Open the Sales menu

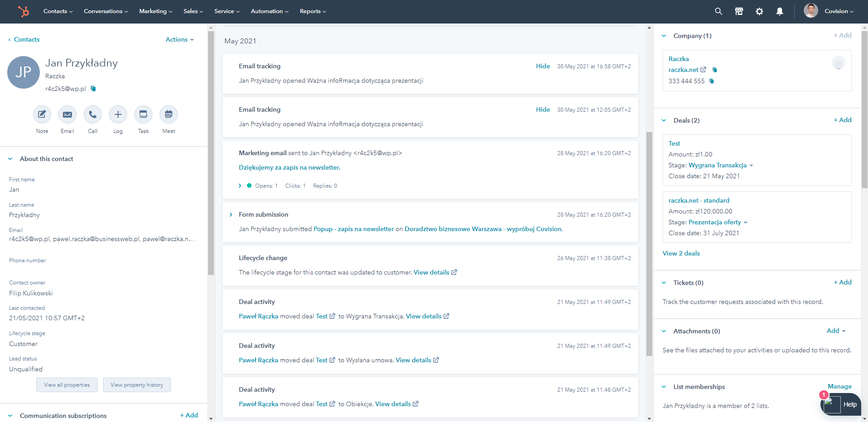pyautogui.click(x=193, y=11)
